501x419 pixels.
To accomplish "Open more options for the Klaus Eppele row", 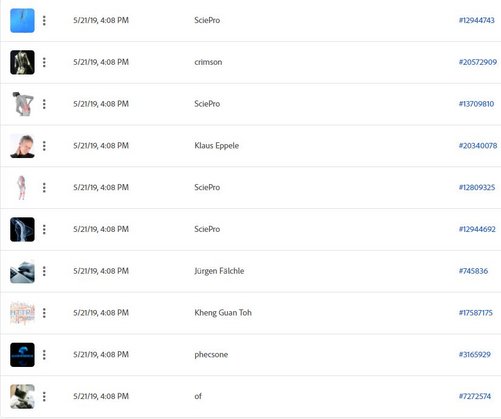I will click(44, 146).
